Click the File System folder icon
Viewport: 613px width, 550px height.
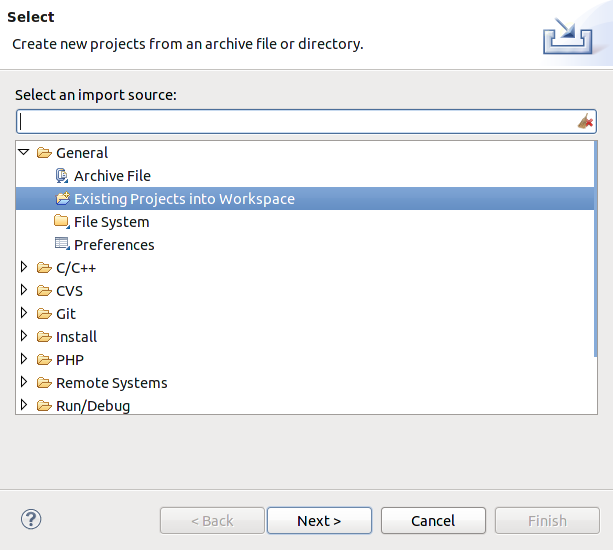pyautogui.click(x=62, y=222)
